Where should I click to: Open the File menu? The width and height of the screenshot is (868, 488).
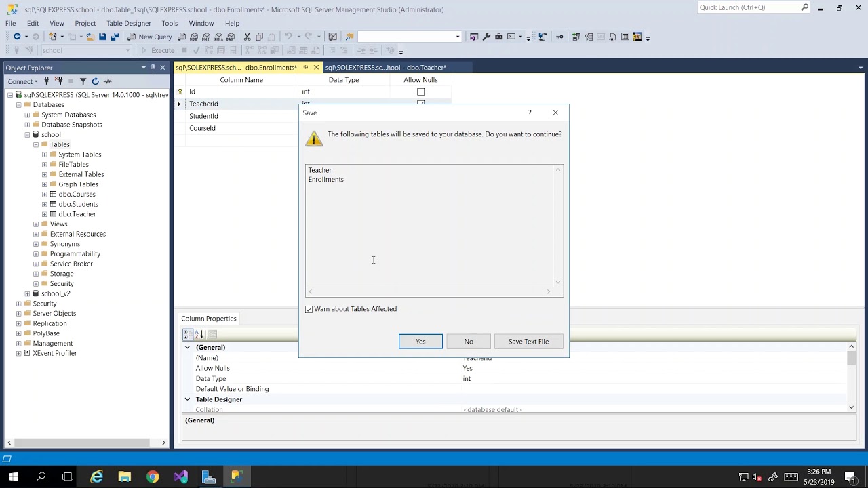click(11, 23)
